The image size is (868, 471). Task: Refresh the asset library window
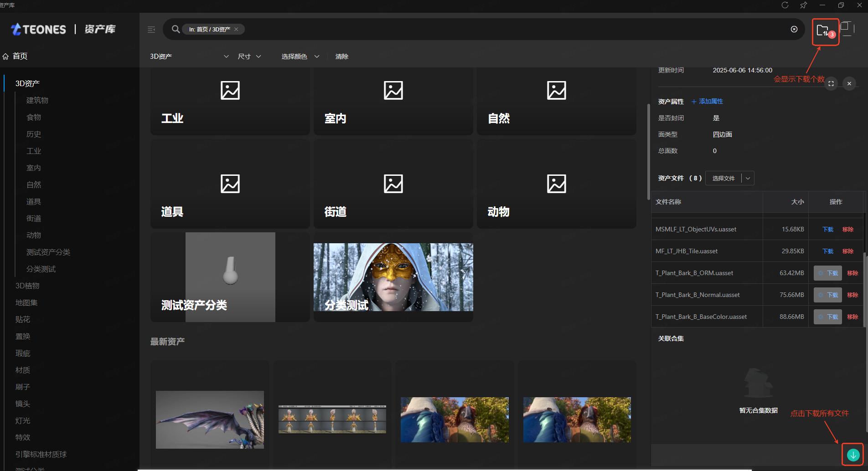point(785,5)
